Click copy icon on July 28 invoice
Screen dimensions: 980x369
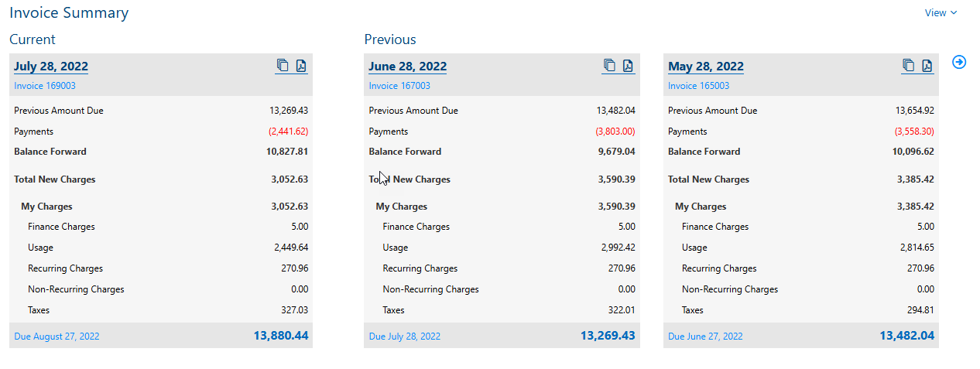pyautogui.click(x=283, y=66)
